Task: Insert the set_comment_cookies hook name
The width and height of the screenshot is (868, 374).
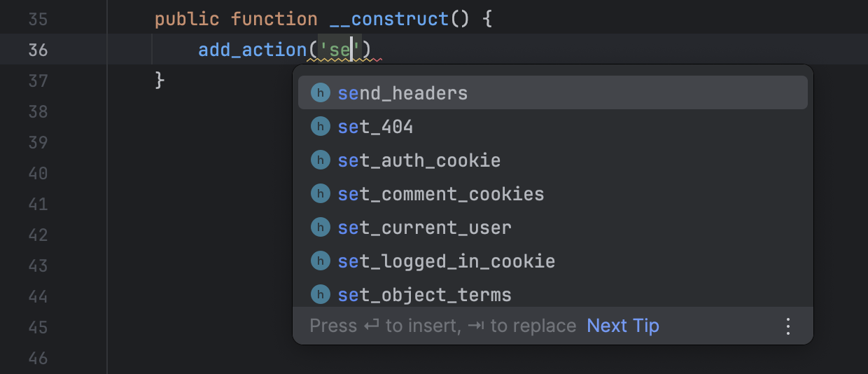Action: coord(440,194)
